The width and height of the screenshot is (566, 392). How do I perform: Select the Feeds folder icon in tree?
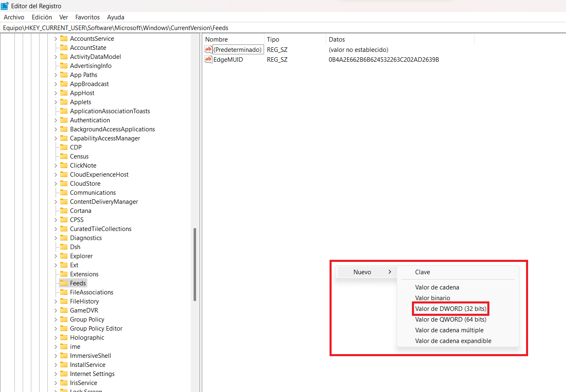(x=64, y=283)
